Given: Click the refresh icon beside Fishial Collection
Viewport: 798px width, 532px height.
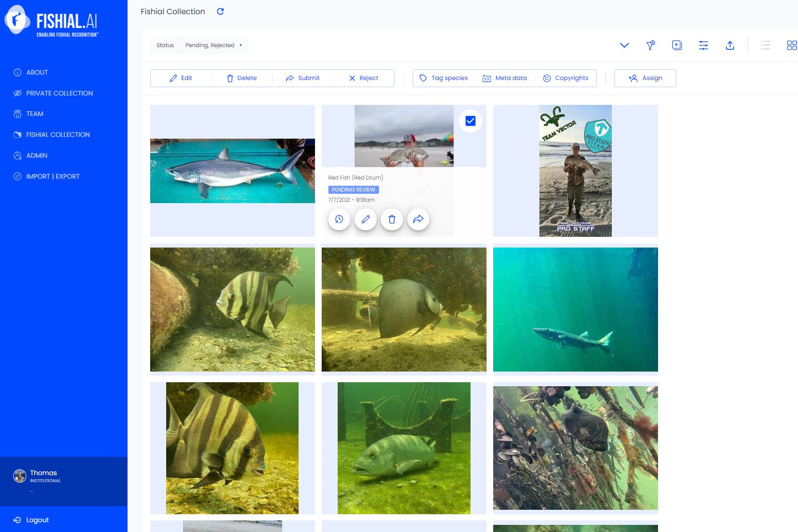Looking at the screenshot, I should point(220,12).
